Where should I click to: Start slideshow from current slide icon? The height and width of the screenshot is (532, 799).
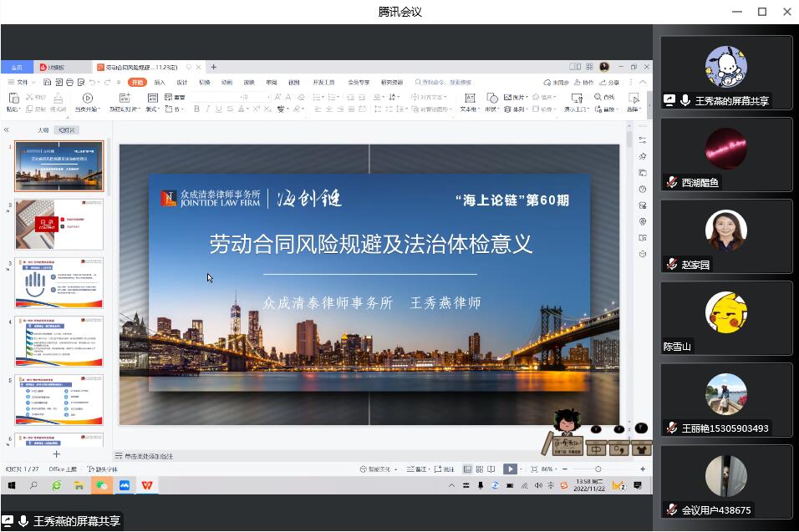pyautogui.click(x=88, y=99)
